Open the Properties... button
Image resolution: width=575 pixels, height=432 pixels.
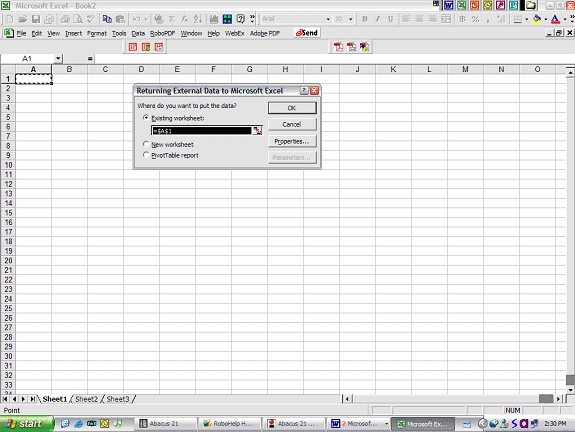point(292,141)
